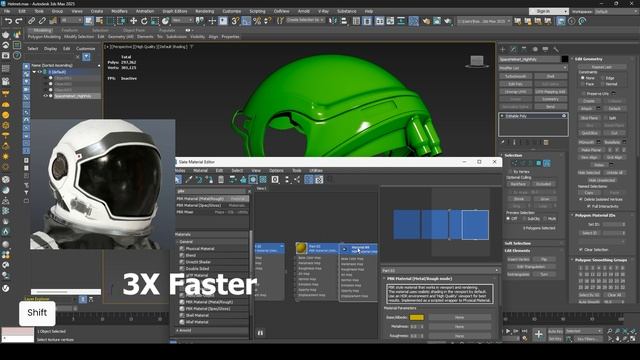Open Render Setup teapot icon

426,21
